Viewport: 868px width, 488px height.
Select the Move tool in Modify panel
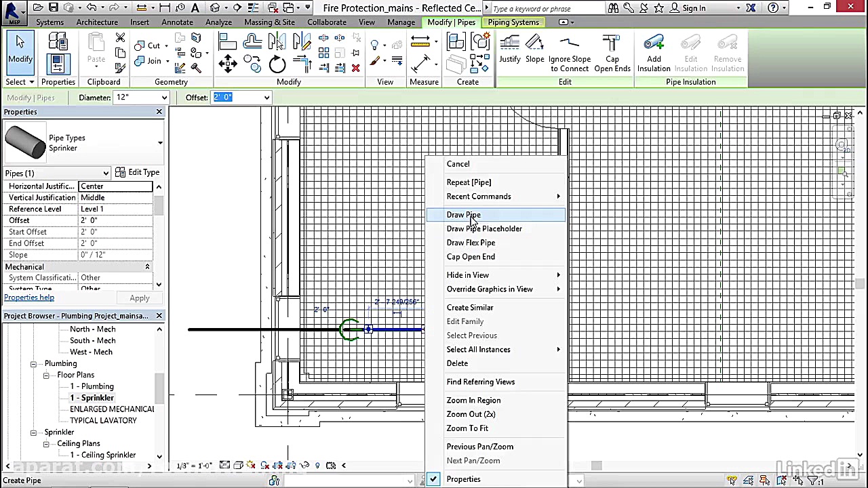pyautogui.click(x=228, y=64)
